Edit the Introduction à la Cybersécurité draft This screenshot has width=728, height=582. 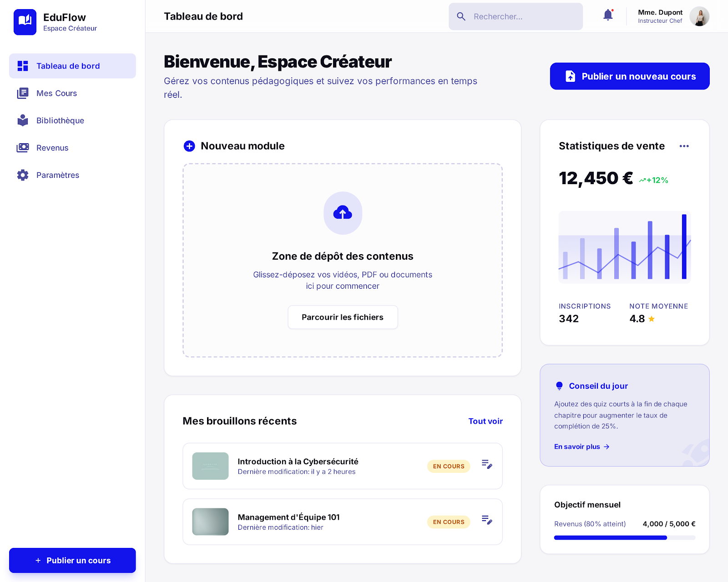click(x=487, y=464)
